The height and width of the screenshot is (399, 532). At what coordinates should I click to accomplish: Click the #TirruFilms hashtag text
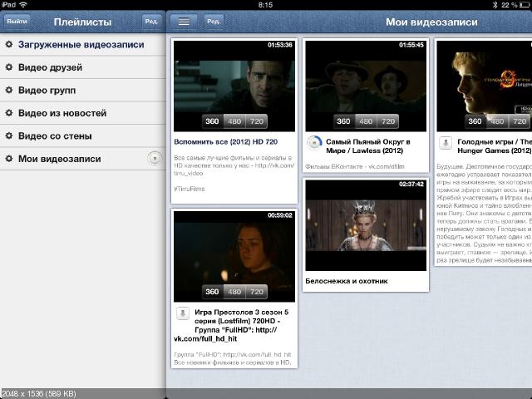coord(190,189)
